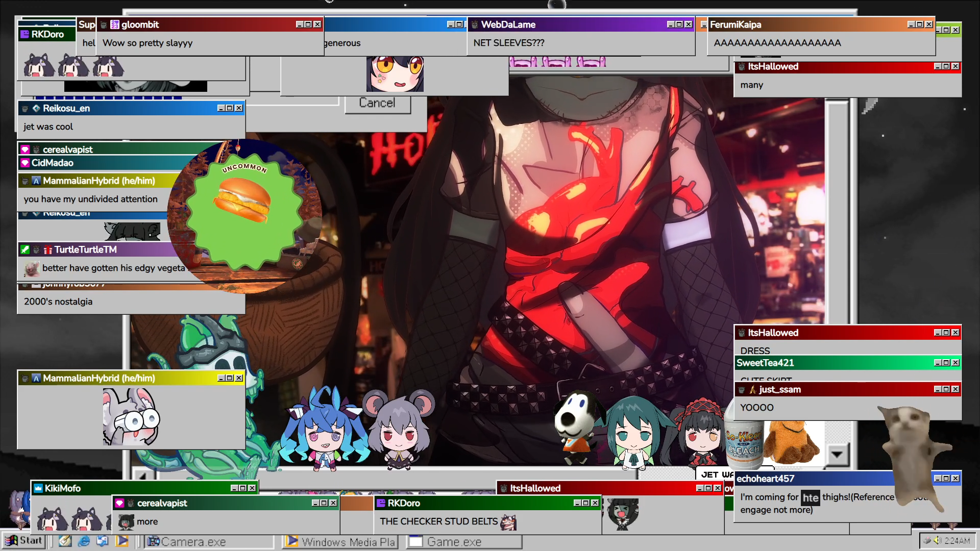This screenshot has height=551, width=980.
Task: Click the volume speaker tray icon
Action: 937,541
